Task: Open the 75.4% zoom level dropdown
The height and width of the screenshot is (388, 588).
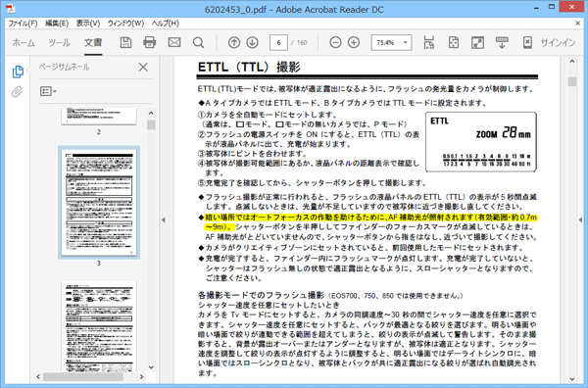Action: point(391,42)
